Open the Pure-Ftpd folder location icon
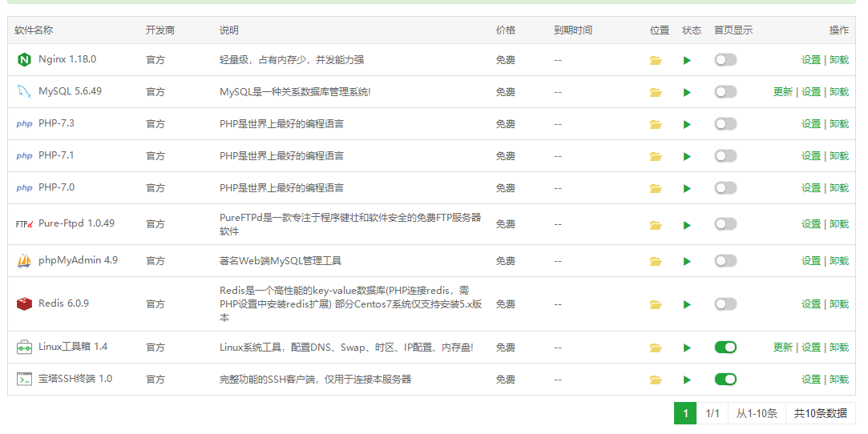This screenshot has width=868, height=434. pyautogui.click(x=656, y=225)
